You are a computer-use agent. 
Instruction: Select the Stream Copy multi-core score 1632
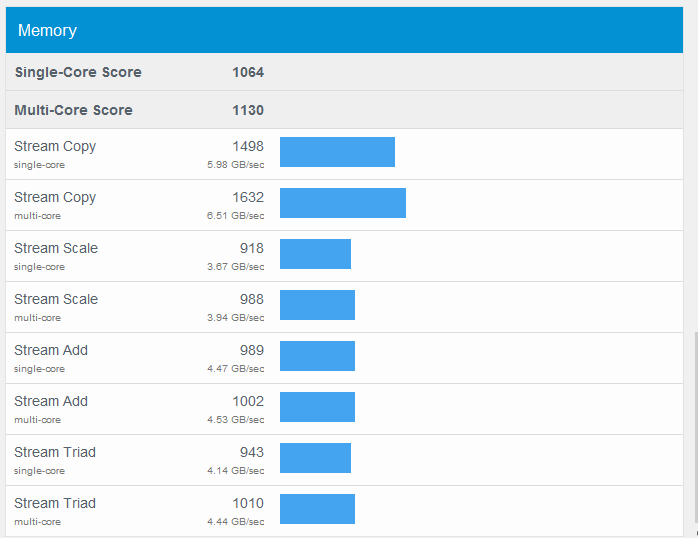point(247,197)
